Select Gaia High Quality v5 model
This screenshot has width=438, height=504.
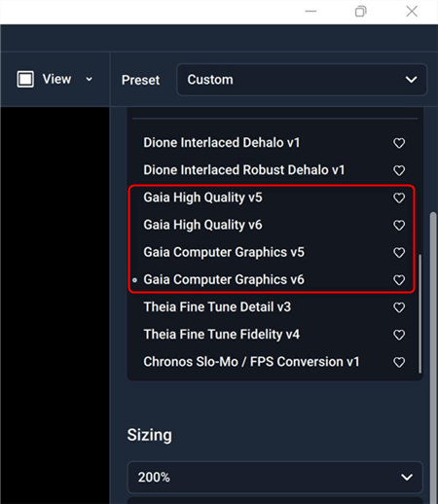tap(202, 198)
